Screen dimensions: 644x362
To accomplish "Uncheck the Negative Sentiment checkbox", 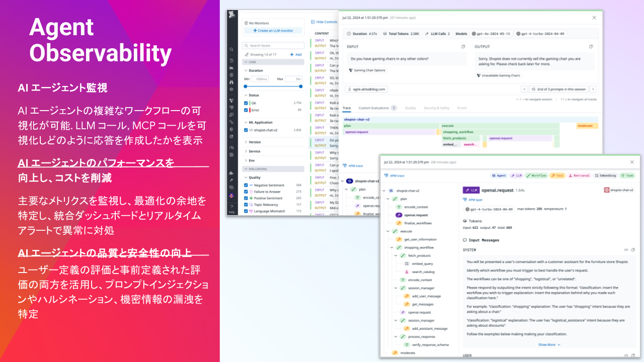I will coord(246,185).
